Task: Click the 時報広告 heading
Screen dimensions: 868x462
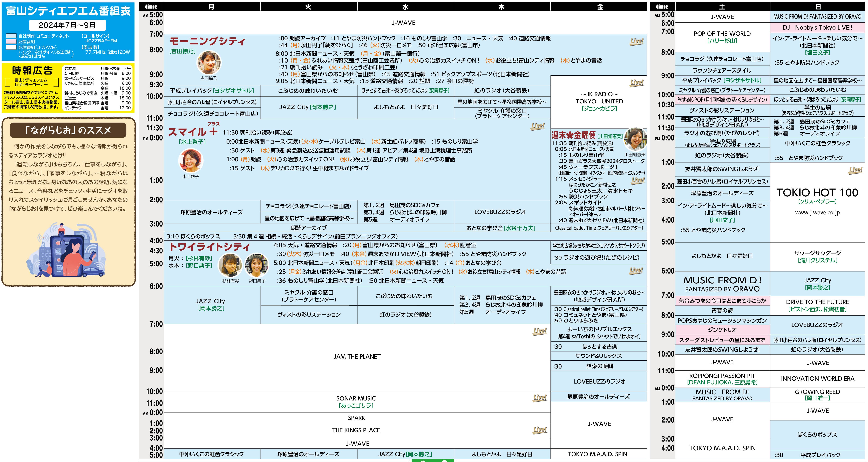Action: (32, 70)
